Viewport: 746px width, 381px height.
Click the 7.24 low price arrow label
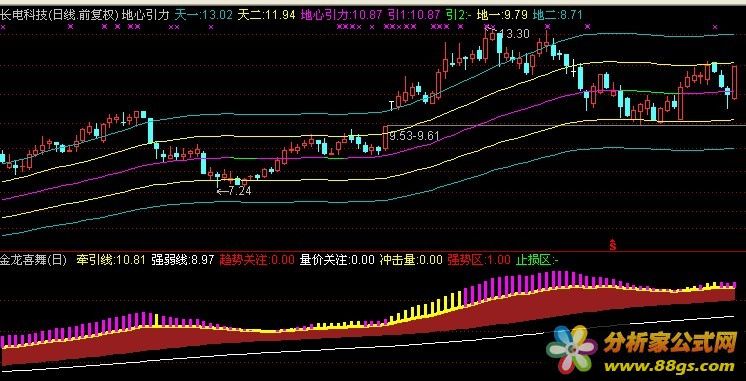pyautogui.click(x=233, y=191)
